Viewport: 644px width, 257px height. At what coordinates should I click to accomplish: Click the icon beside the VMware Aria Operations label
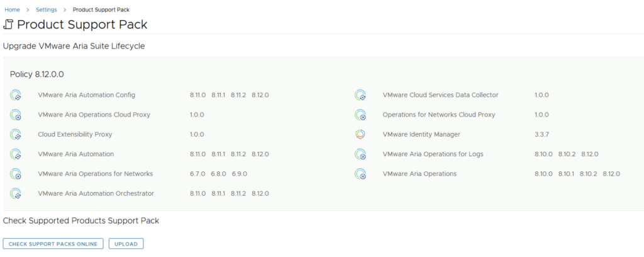tap(360, 174)
